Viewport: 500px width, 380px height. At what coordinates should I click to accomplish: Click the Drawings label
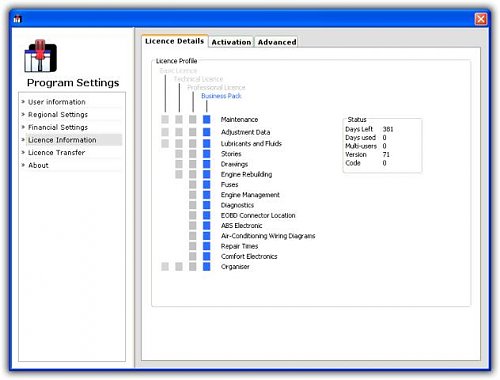(x=234, y=164)
